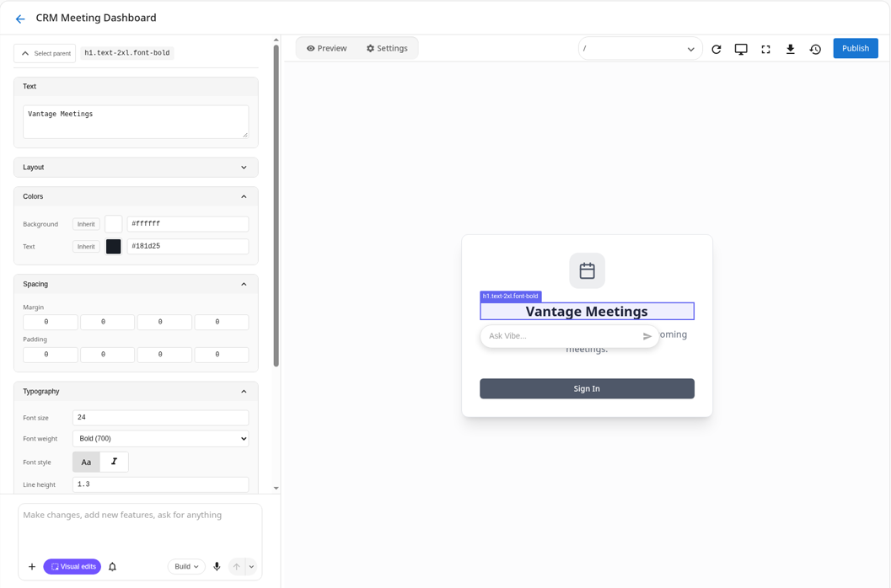The image size is (891, 588).
Task: Open submit options chevron
Action: [251, 566]
